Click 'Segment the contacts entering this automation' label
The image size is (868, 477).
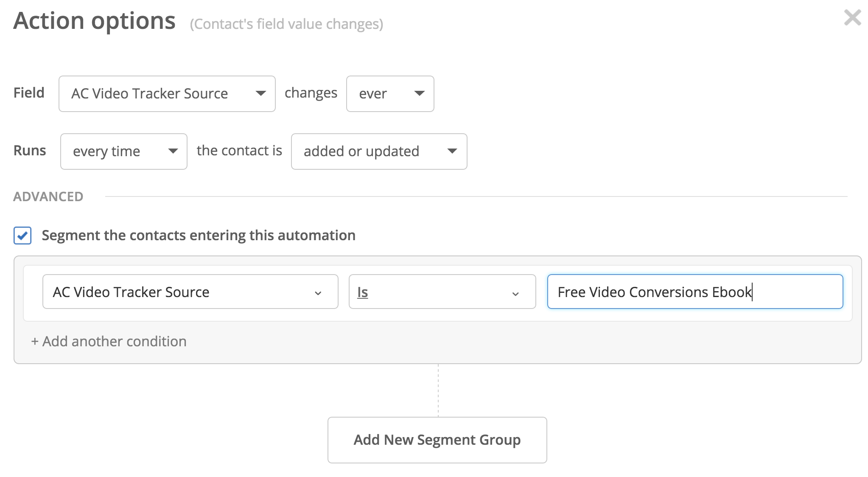[199, 236]
